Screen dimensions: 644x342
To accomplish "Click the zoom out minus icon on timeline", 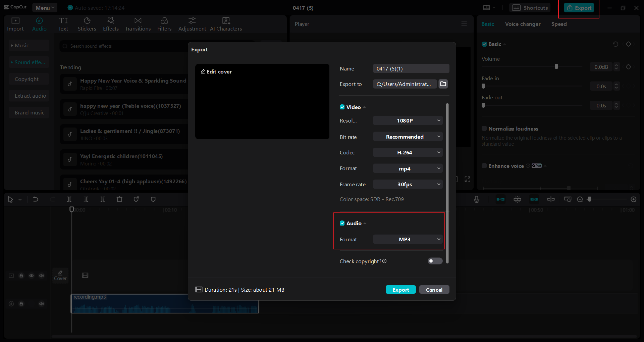I will 580,199.
